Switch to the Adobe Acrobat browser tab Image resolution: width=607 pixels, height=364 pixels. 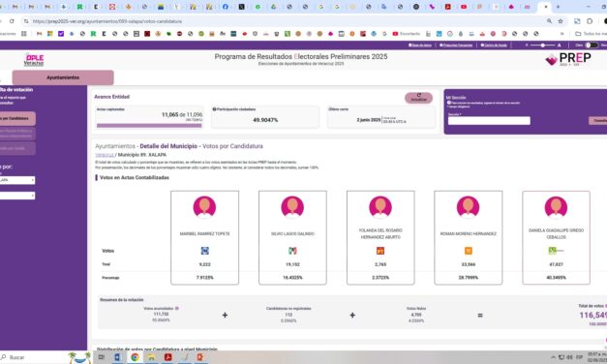447,7
